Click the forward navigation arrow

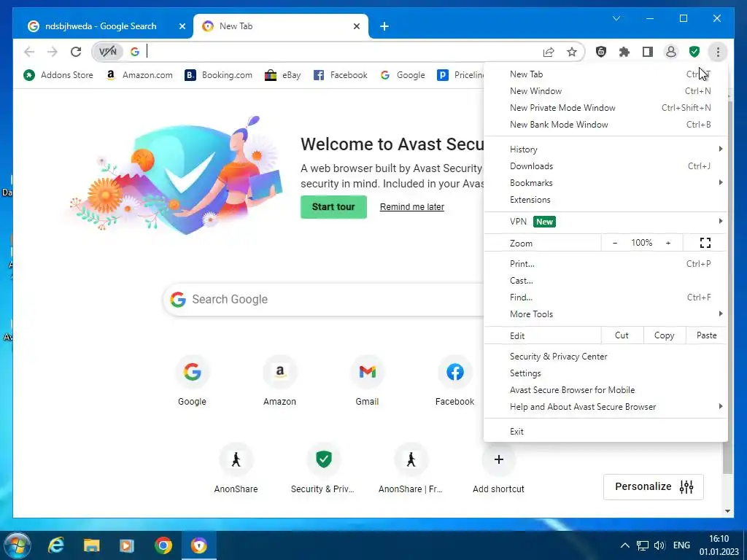pos(53,52)
